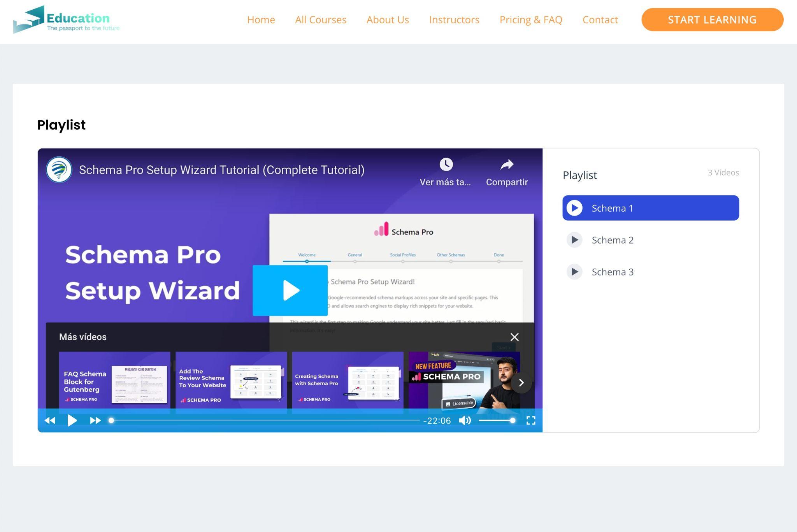Click the share (Compartir) icon on video
797x532 pixels.
click(507, 165)
